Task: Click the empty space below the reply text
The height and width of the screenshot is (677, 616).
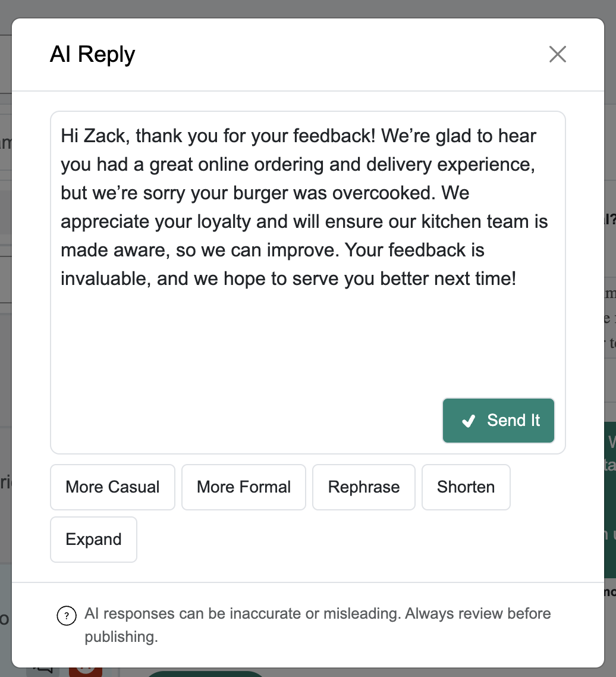Action: 246,346
